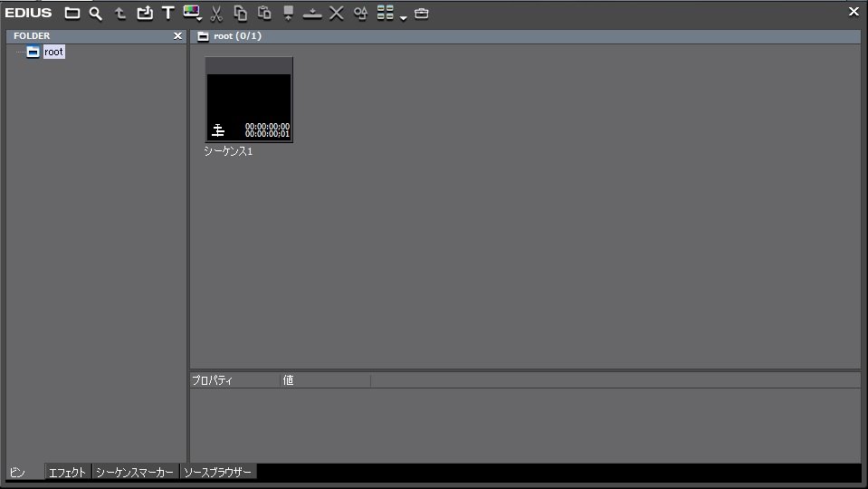Click the folder icon in the bin toolbar

coord(72,14)
